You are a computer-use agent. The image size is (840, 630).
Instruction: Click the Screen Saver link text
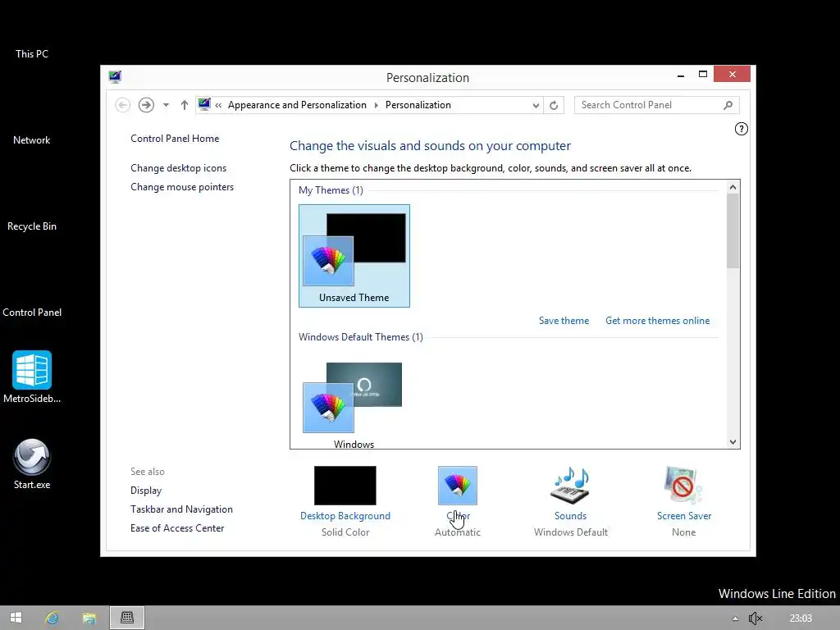(x=684, y=516)
